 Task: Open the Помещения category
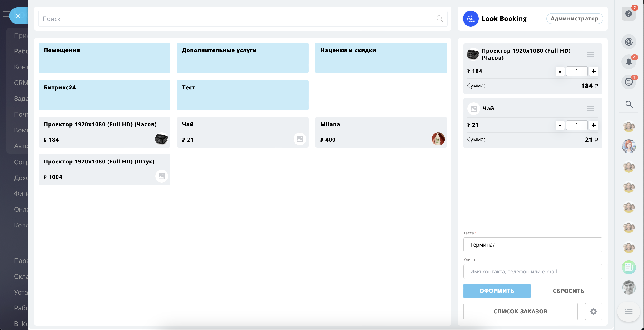(x=104, y=58)
